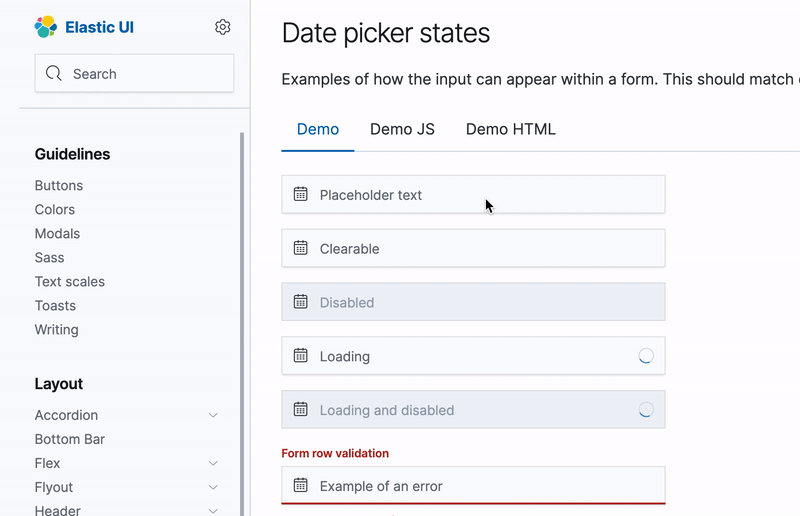This screenshot has width=800, height=516.
Task: Expand the Accordion sidebar section
Action: (213, 415)
